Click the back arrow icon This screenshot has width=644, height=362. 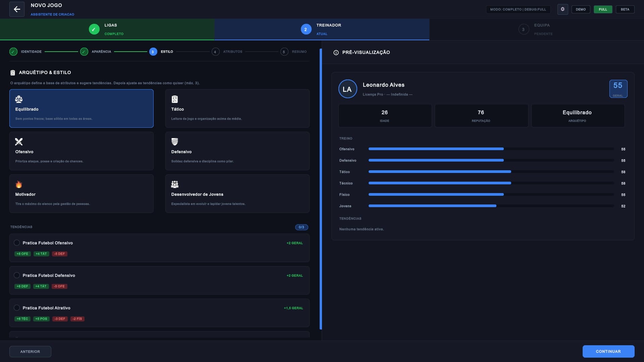(x=17, y=9)
